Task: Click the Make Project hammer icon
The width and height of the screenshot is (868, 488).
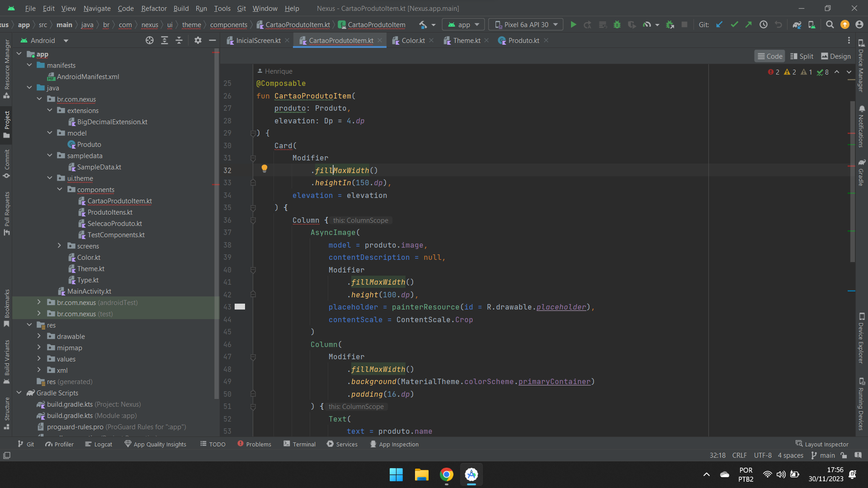Action: coord(423,25)
